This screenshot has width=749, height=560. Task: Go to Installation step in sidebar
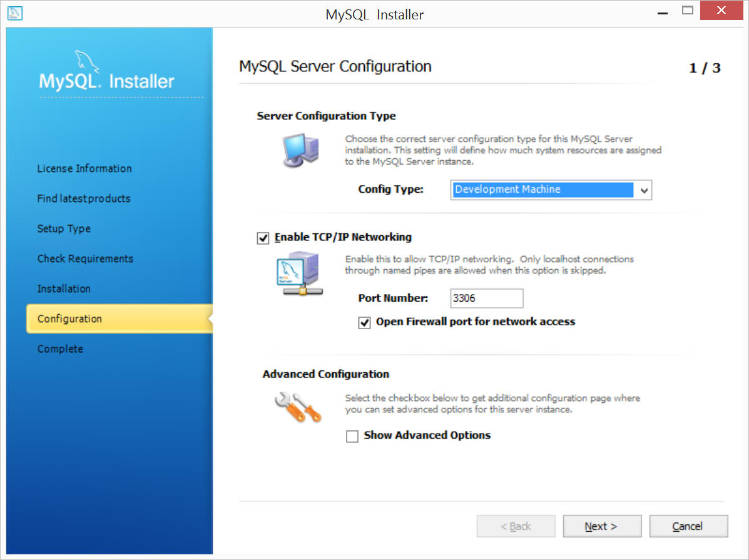click(64, 289)
